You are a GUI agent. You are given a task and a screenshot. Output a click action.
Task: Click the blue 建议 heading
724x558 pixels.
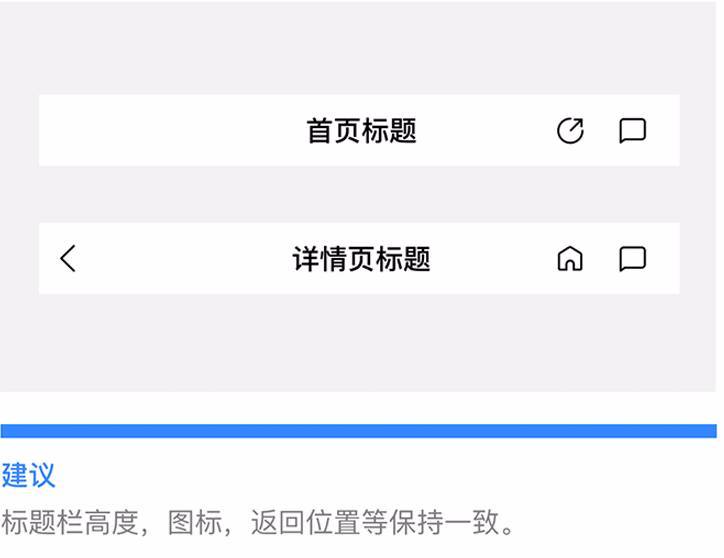(28, 475)
